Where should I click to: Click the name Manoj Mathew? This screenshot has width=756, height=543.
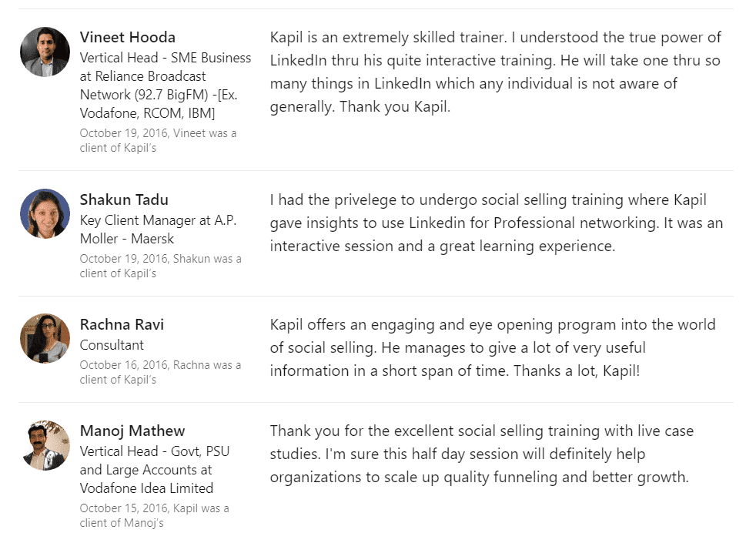point(132,431)
